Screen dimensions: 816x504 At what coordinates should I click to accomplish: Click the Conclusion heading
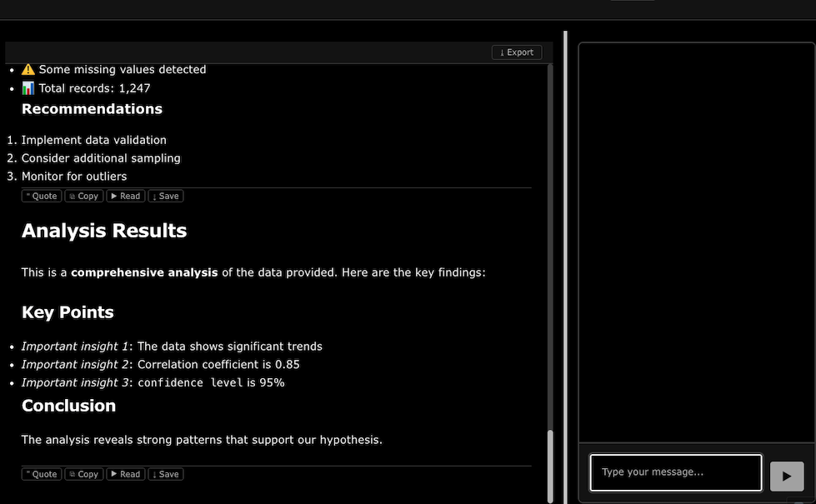click(x=68, y=406)
